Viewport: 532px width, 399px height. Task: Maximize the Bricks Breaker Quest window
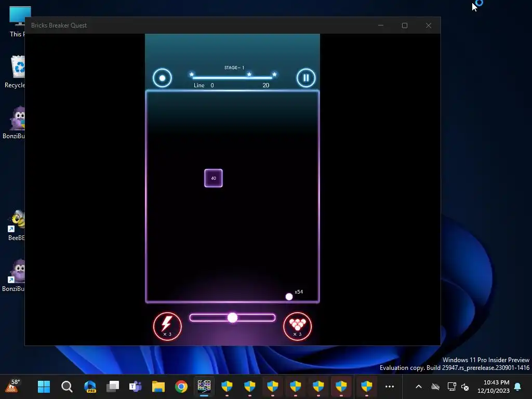click(405, 25)
